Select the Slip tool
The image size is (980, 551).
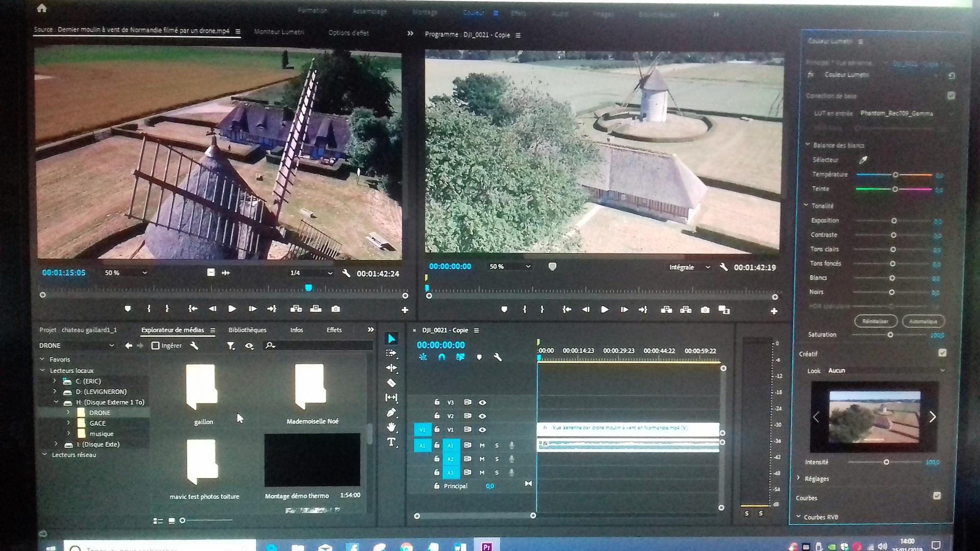point(391,397)
